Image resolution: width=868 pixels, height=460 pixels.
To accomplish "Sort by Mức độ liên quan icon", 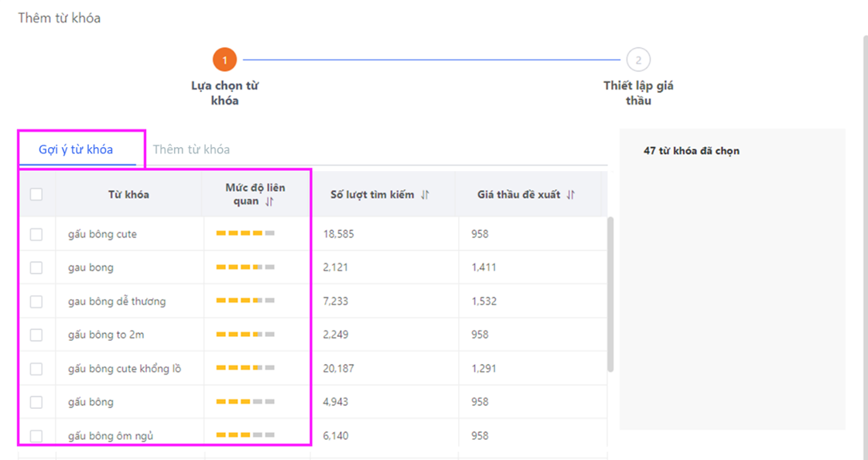I will click(x=269, y=201).
